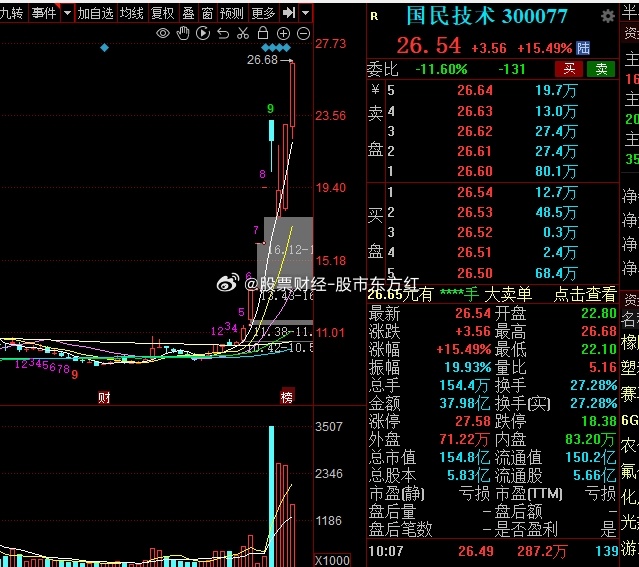Click the R margin badge by stock name
639x567 pixels.
pyautogui.click(x=374, y=16)
